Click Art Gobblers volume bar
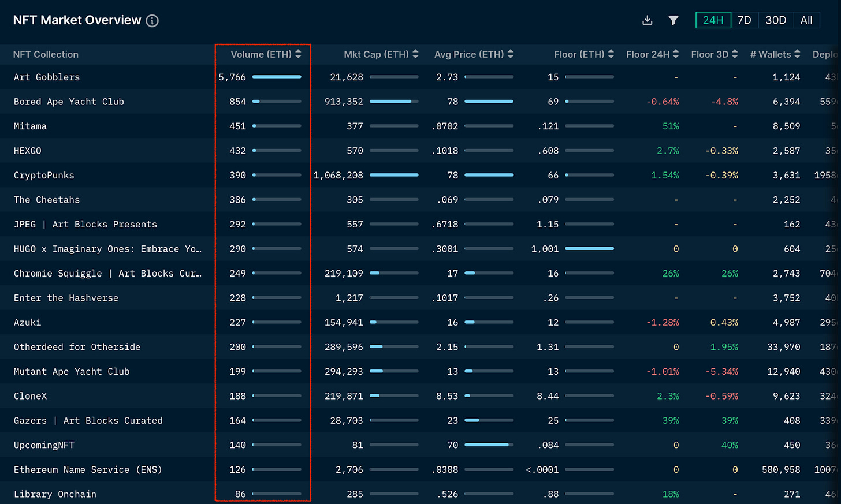Viewport: 841px width, 504px height. tap(277, 77)
